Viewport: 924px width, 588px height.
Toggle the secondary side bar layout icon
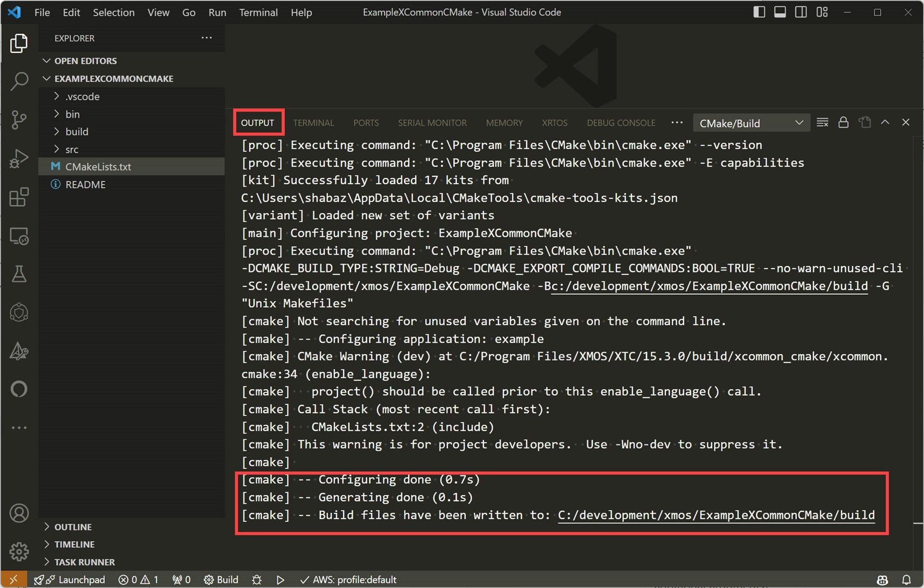point(801,12)
